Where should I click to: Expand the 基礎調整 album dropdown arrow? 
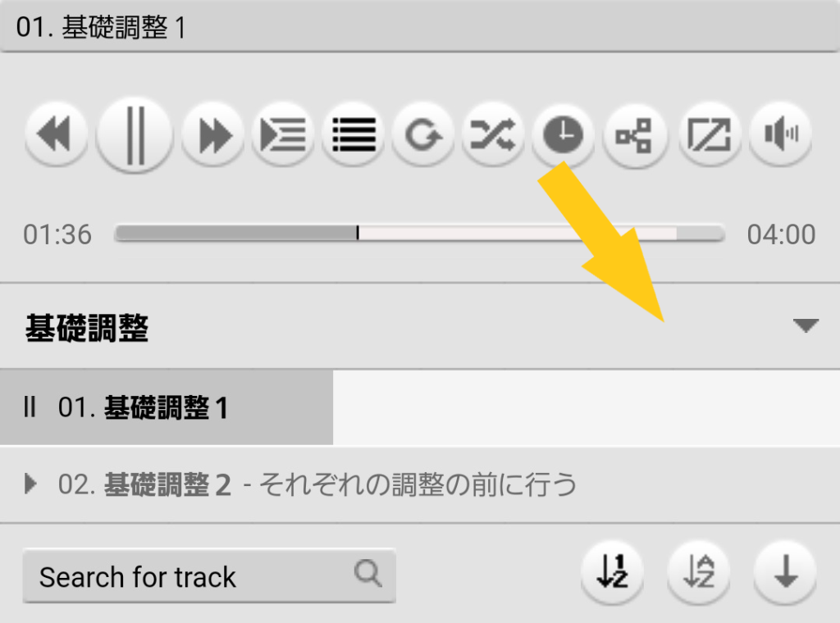[x=806, y=325]
